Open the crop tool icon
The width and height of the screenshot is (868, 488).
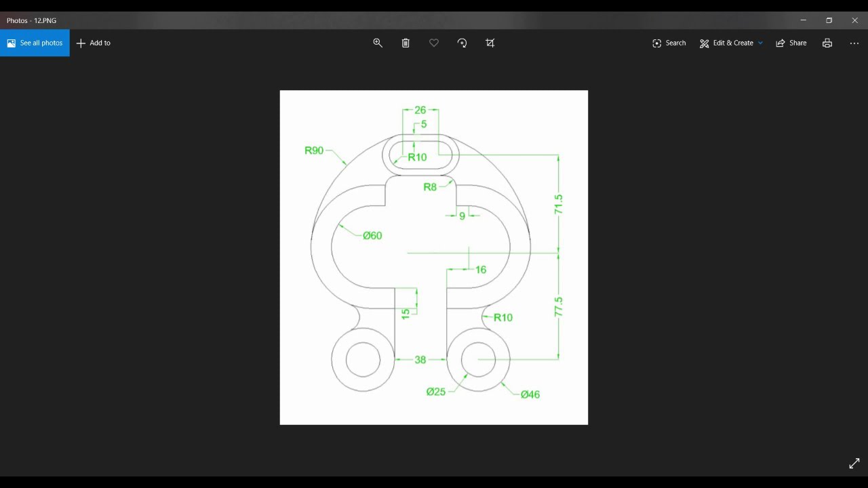[x=490, y=43]
